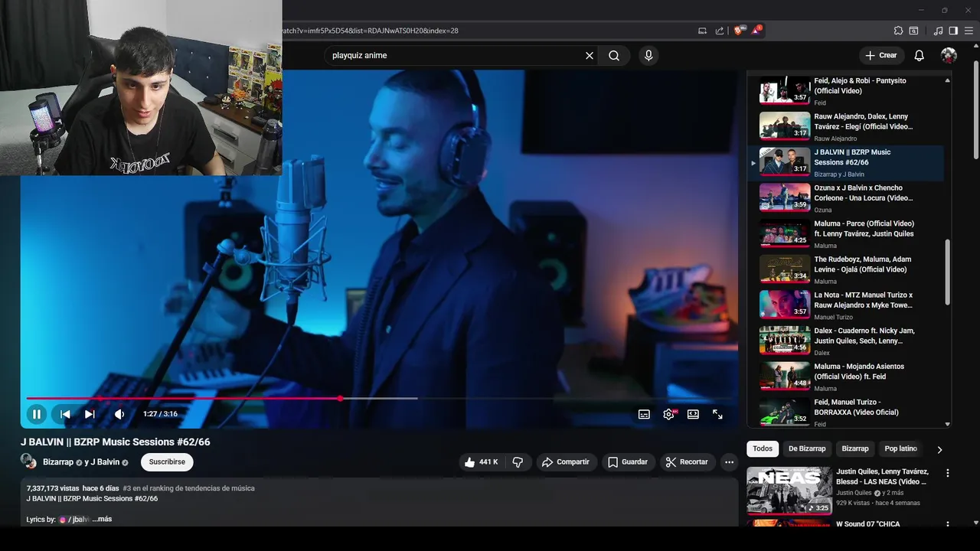Play Rauw Alejandro - Elegí in the playlist

pyautogui.click(x=846, y=127)
